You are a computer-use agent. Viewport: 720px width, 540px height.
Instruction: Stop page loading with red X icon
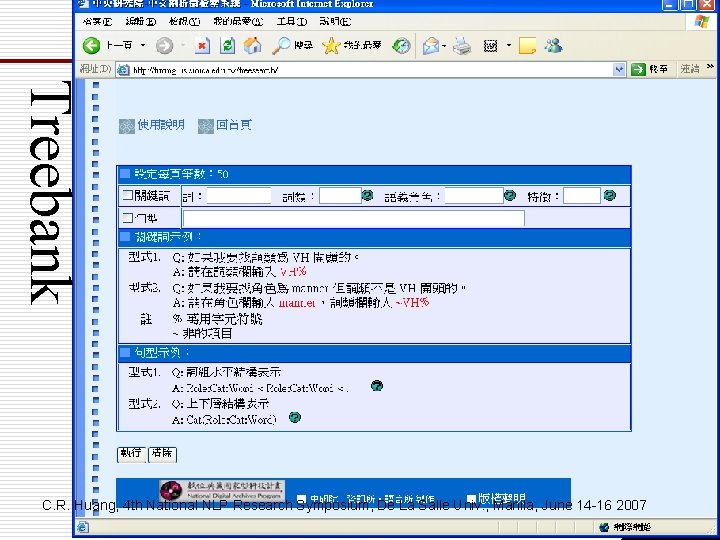pyautogui.click(x=202, y=45)
